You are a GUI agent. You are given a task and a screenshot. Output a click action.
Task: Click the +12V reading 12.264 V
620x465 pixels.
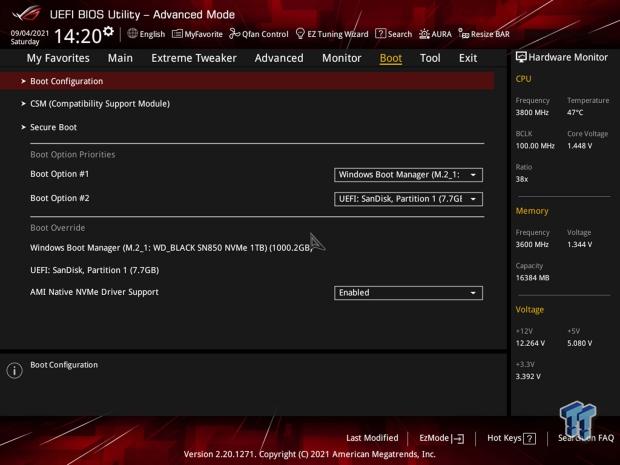pyautogui.click(x=530, y=343)
